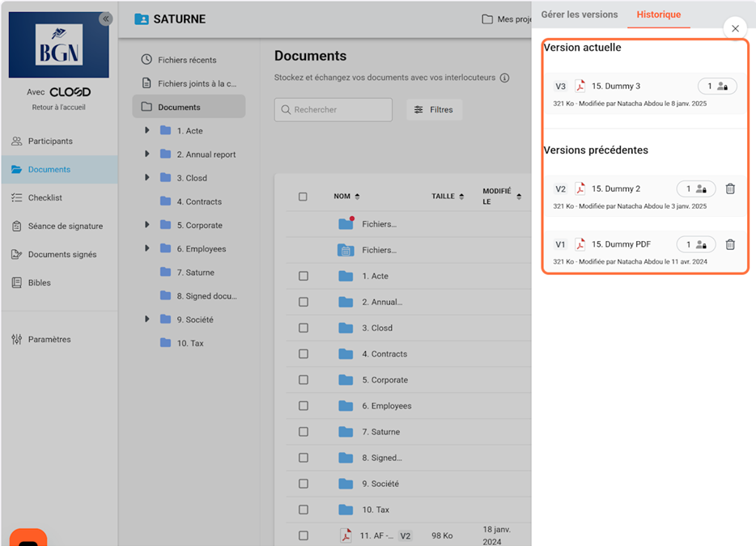Click Retour à l'accueil link
The height and width of the screenshot is (546, 756).
58,107
